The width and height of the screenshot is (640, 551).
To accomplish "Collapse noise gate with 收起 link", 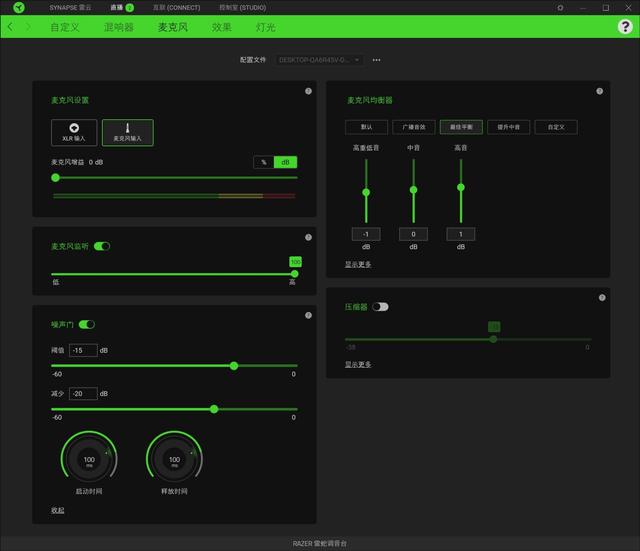I will [x=58, y=510].
